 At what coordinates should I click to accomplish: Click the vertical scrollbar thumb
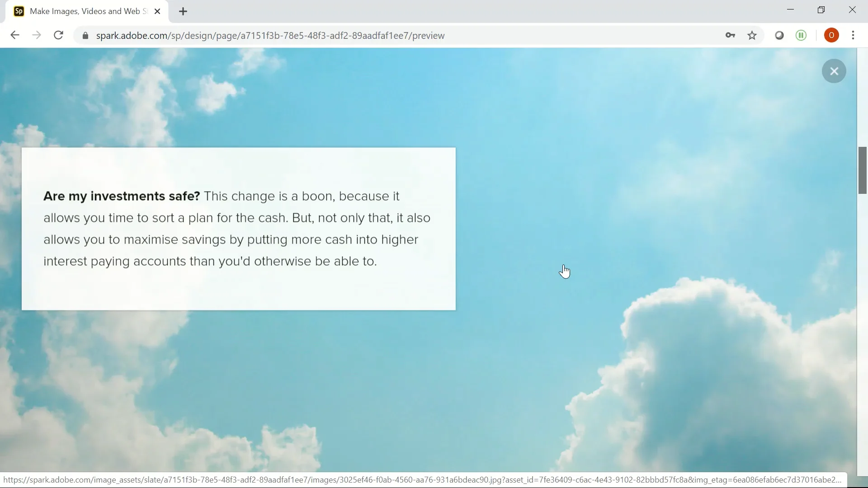[862, 170]
